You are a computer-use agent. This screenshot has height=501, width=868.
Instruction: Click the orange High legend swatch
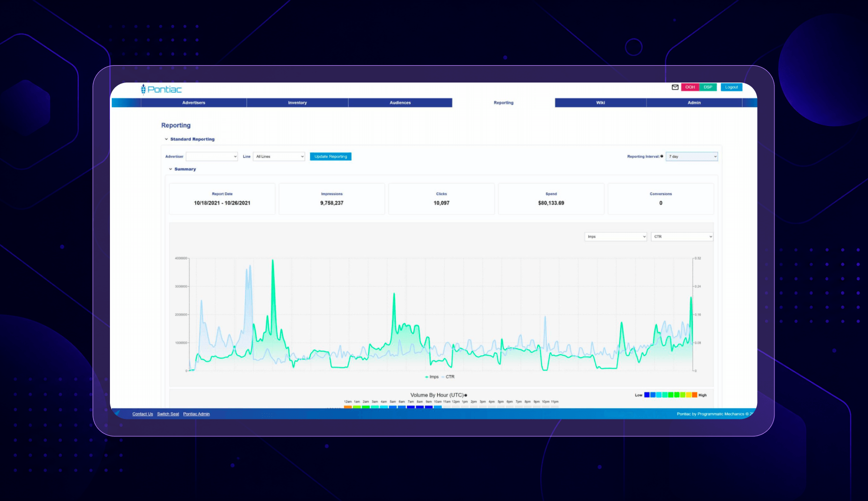694,395
